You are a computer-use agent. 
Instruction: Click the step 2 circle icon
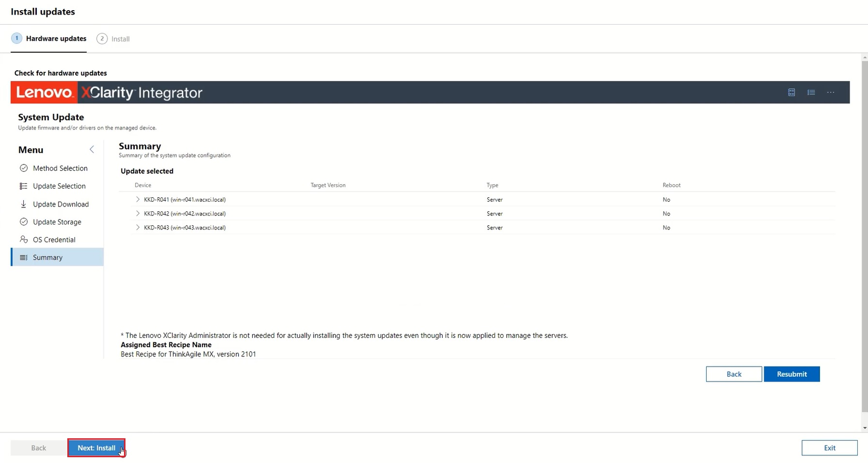102,38
